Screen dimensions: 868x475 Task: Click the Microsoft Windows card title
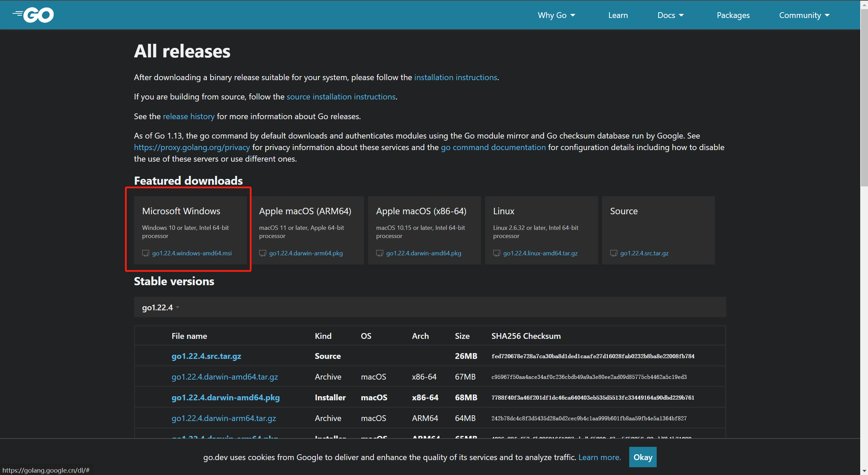181,211
